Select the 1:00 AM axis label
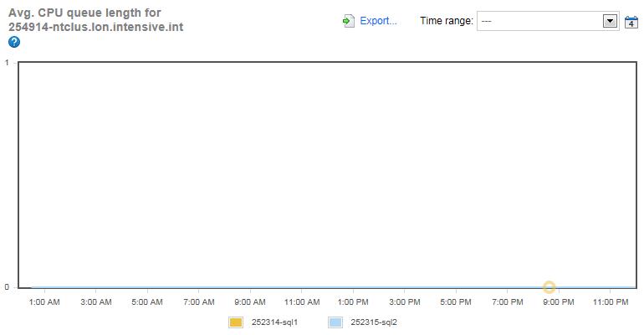The width and height of the screenshot is (644, 335). (44, 301)
